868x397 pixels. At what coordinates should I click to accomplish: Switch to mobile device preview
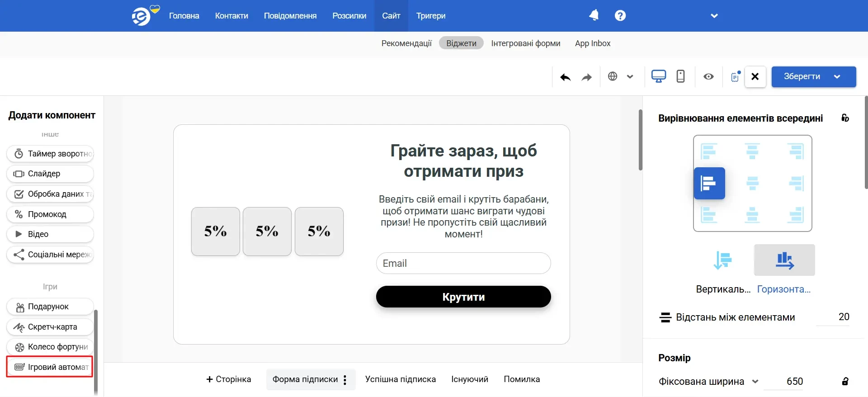[x=680, y=76]
